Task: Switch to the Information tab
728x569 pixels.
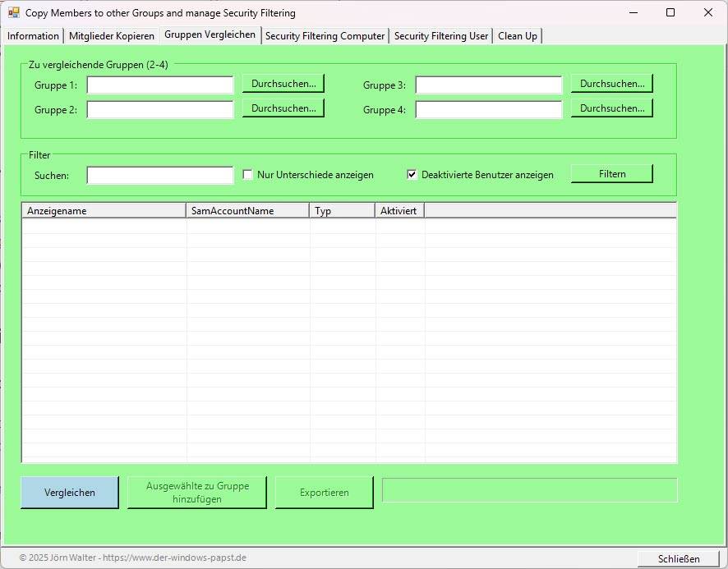Action: point(33,36)
